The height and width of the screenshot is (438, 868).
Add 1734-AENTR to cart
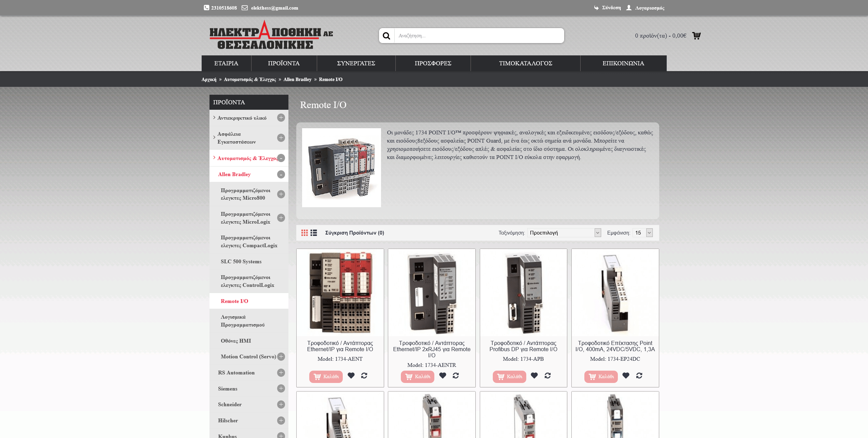click(418, 376)
